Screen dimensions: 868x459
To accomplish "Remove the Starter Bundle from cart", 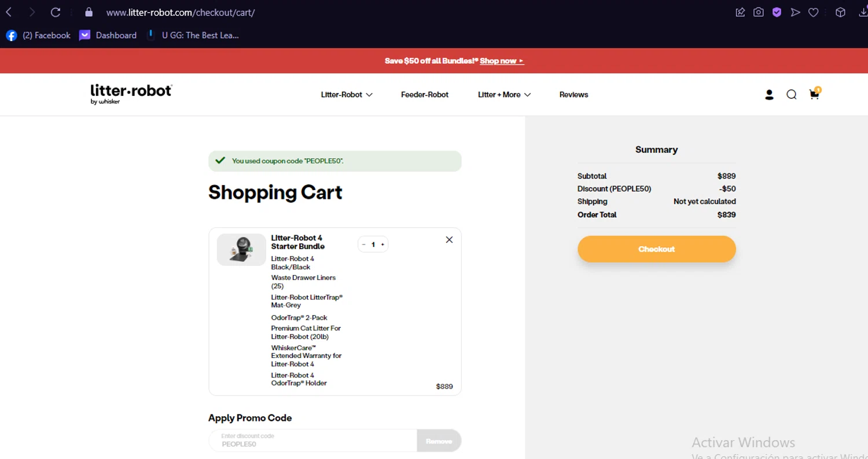I will point(449,240).
